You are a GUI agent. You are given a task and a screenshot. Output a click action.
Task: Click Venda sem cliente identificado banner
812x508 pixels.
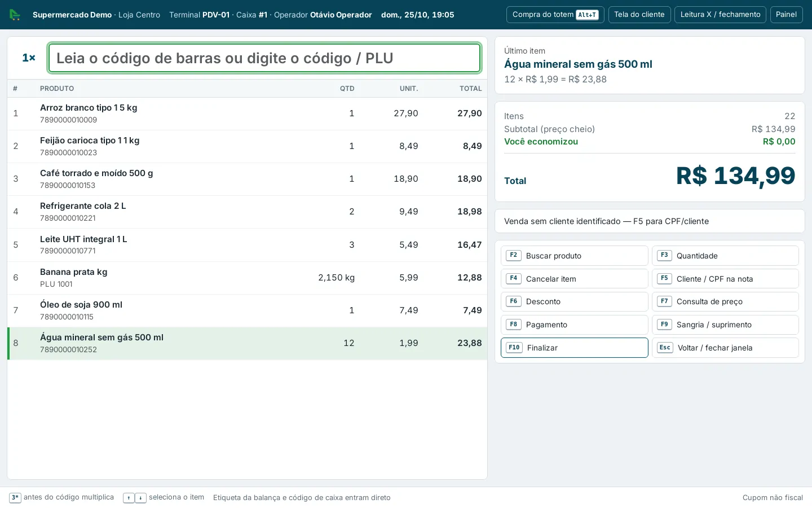coord(650,221)
